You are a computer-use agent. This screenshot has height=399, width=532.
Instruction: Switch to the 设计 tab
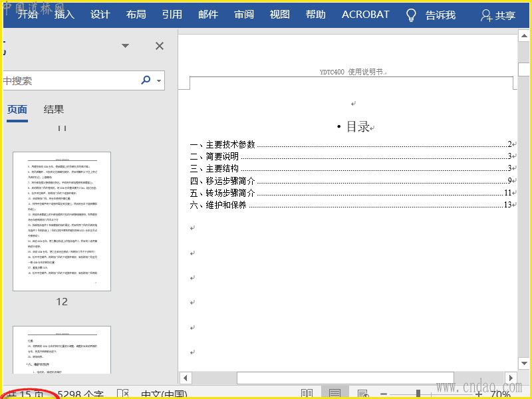pos(100,15)
